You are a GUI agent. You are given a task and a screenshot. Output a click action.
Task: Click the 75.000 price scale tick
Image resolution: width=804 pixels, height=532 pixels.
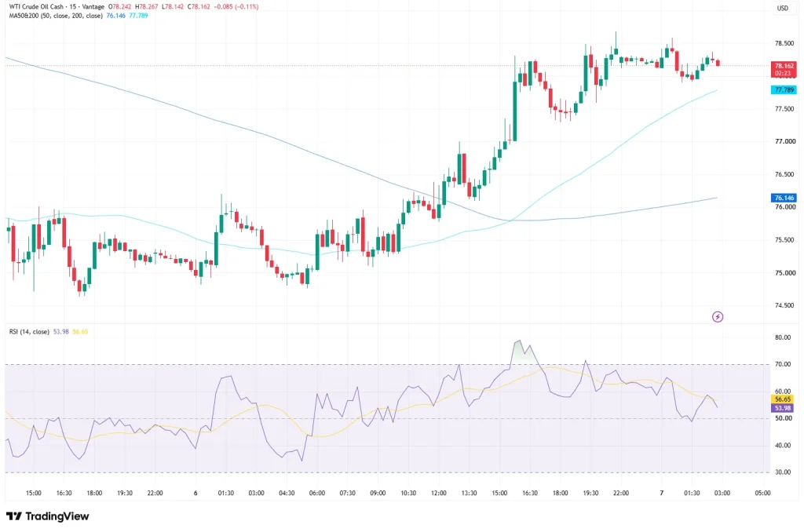tap(785, 272)
